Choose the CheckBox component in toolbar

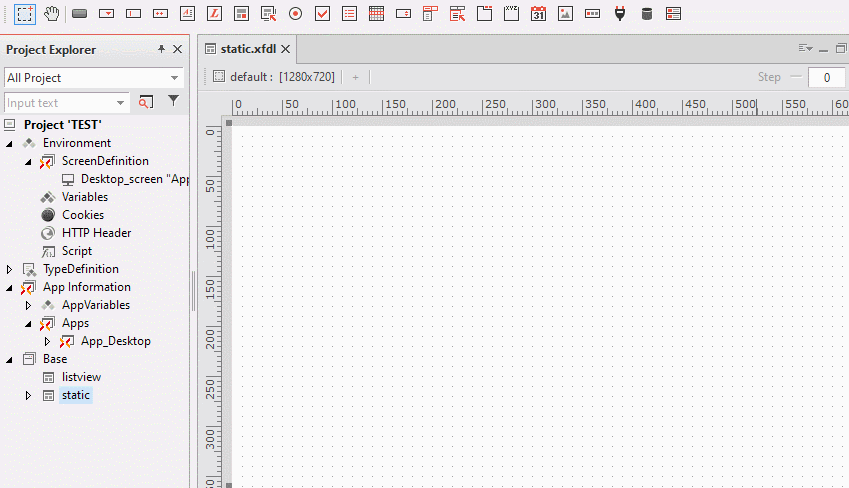(x=322, y=14)
